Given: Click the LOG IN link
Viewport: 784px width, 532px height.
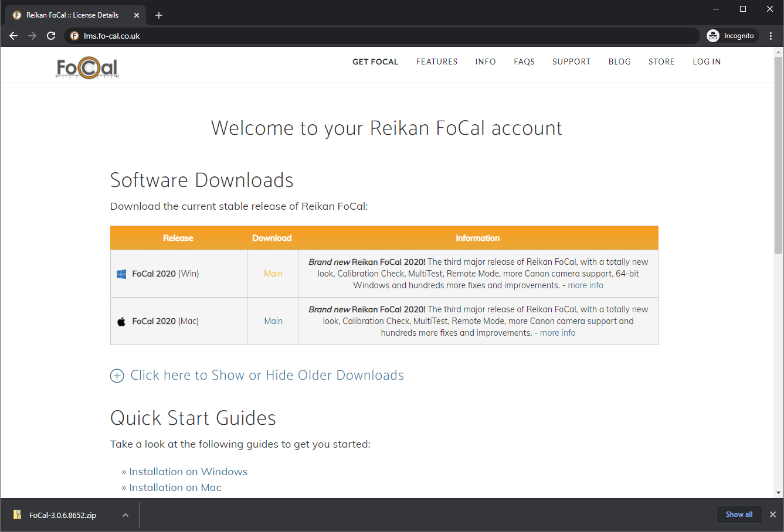Looking at the screenshot, I should click(x=707, y=62).
